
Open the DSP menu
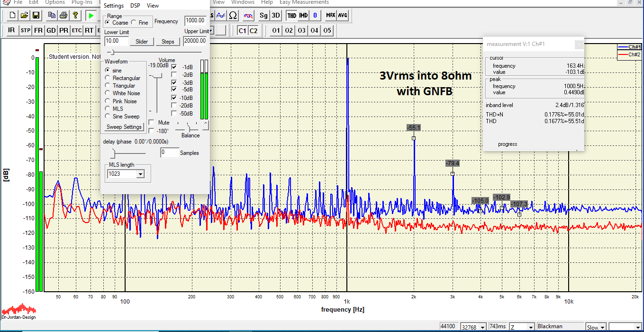pos(136,6)
